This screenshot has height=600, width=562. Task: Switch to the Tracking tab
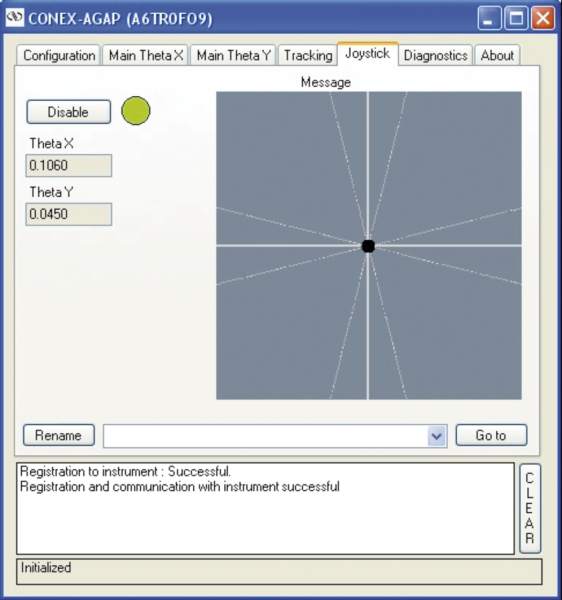308,55
